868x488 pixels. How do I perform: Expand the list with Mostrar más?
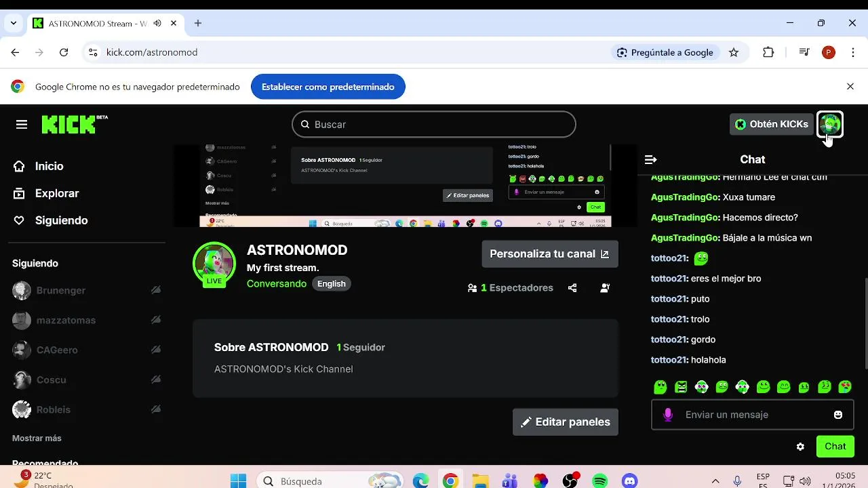pos(37,439)
